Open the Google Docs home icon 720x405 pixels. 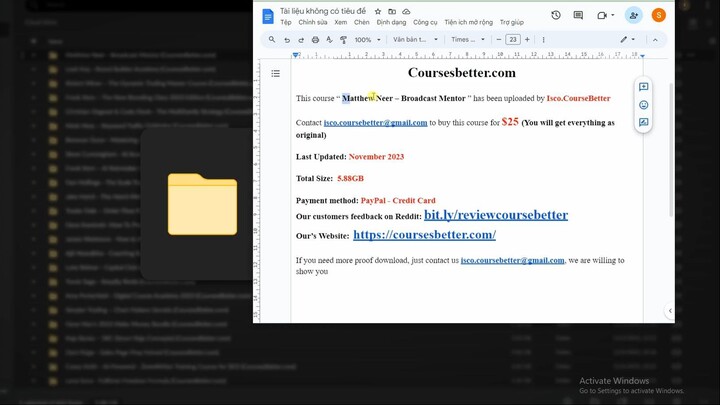[268, 17]
